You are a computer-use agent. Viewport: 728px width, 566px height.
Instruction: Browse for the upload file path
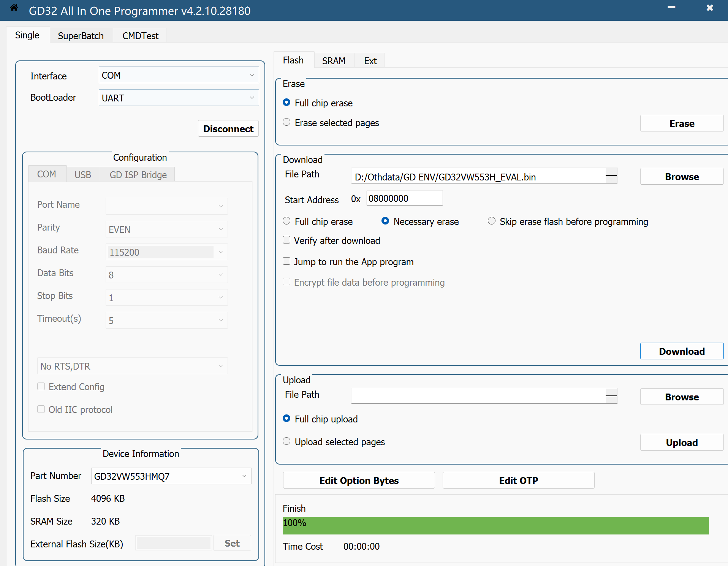coord(682,397)
